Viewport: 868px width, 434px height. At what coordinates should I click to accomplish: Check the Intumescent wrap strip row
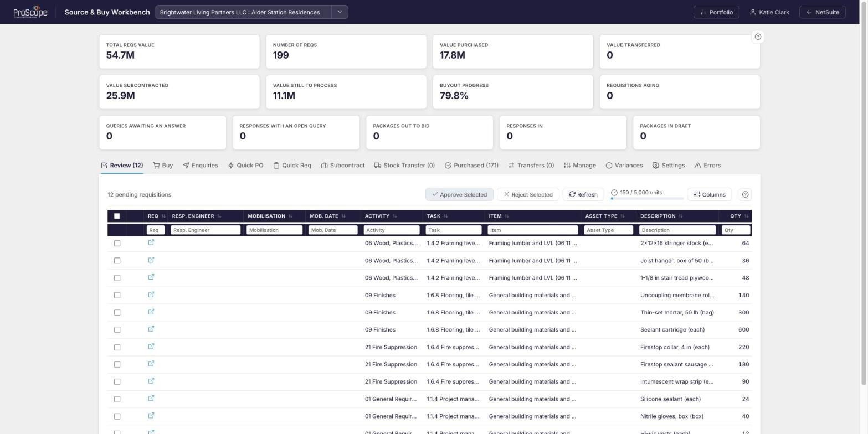pyautogui.click(x=117, y=382)
